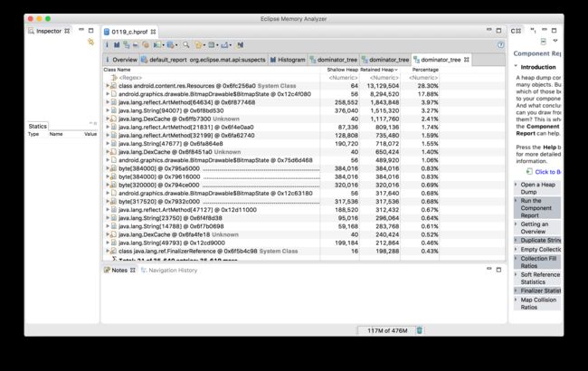Click the Inspector panel link icon
The image size is (588, 371).
coord(90,42)
